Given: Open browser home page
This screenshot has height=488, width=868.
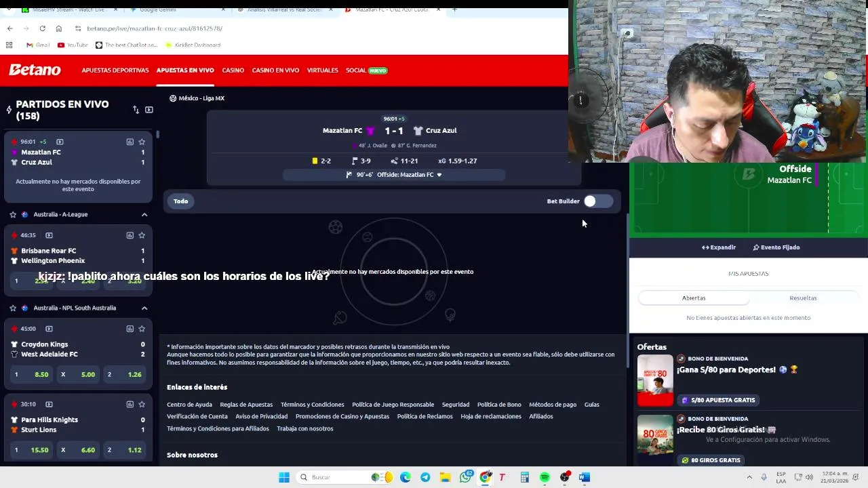Looking at the screenshot, I should pos(59,28).
